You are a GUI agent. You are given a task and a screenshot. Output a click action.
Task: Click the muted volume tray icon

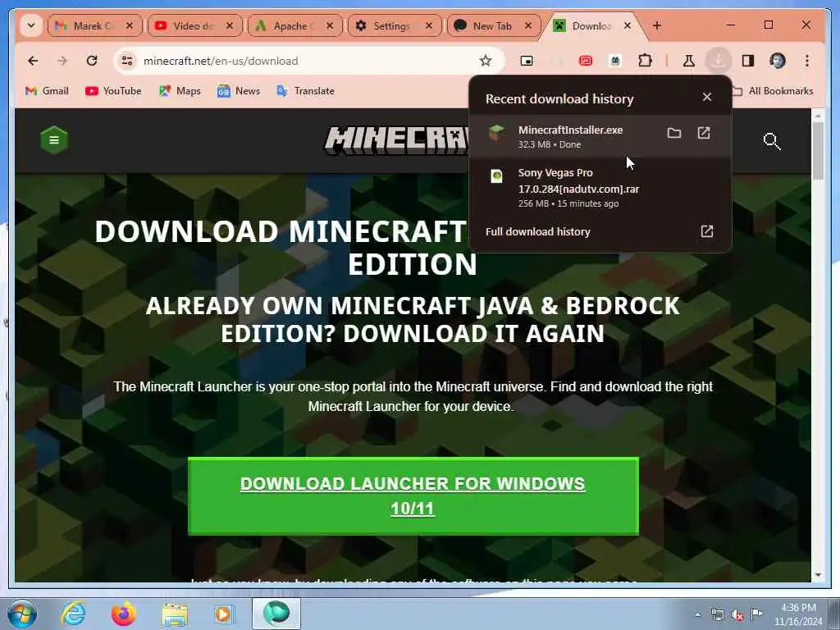737,615
